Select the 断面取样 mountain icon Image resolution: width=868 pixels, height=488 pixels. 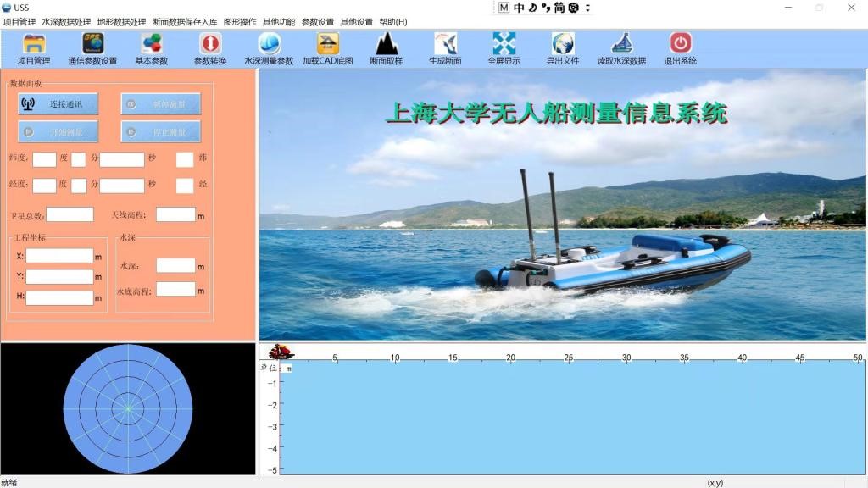click(387, 49)
